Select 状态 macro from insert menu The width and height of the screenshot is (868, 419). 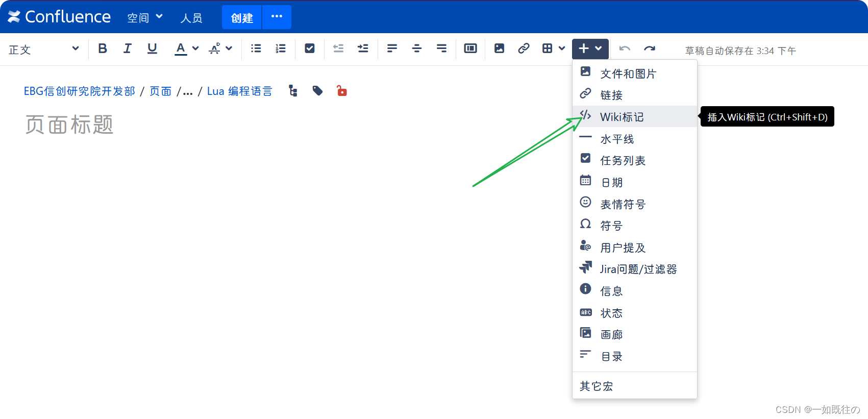(x=635, y=313)
